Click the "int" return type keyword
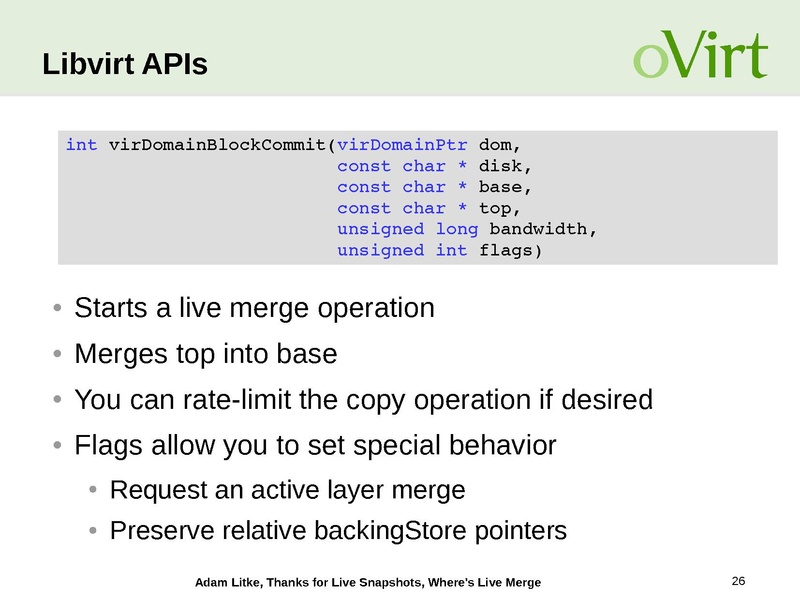The height and width of the screenshot is (600, 800). 81,144
